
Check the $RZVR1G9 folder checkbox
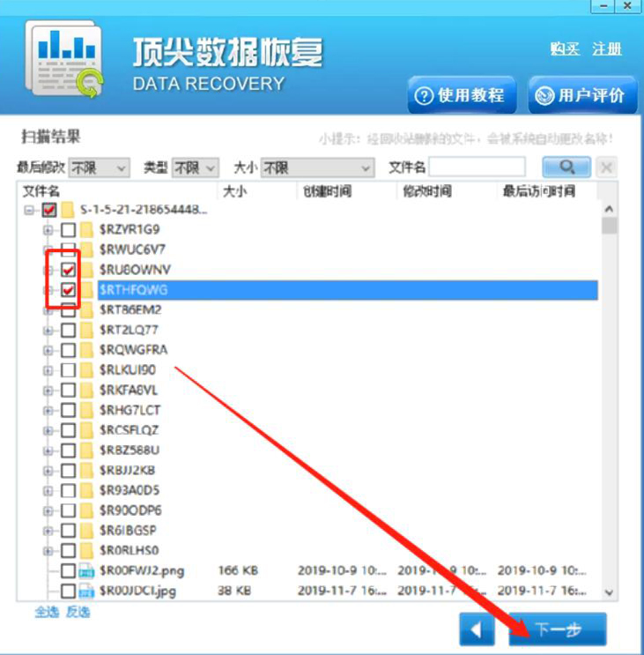(68, 229)
